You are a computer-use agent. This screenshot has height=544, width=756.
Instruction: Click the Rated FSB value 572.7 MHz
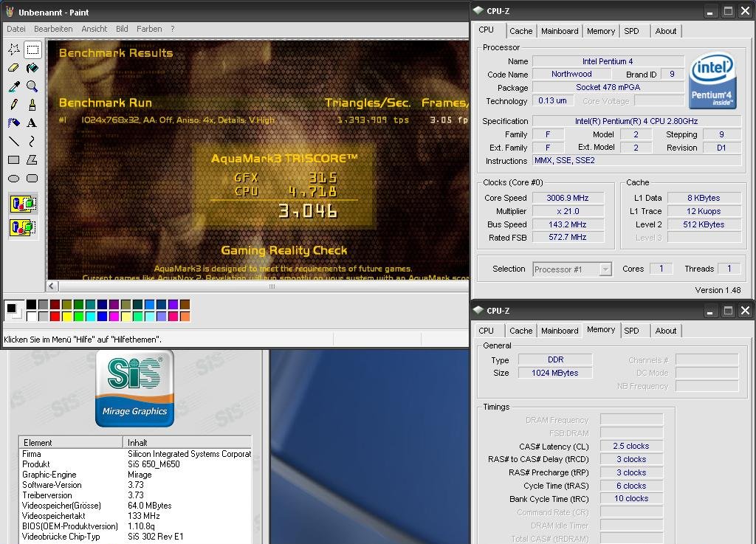[x=568, y=237]
